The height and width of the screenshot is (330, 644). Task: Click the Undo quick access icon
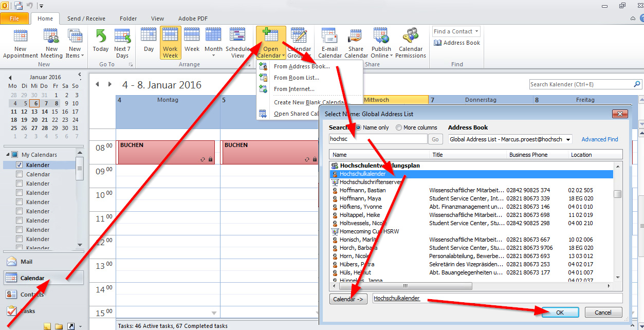pyautogui.click(x=30, y=6)
